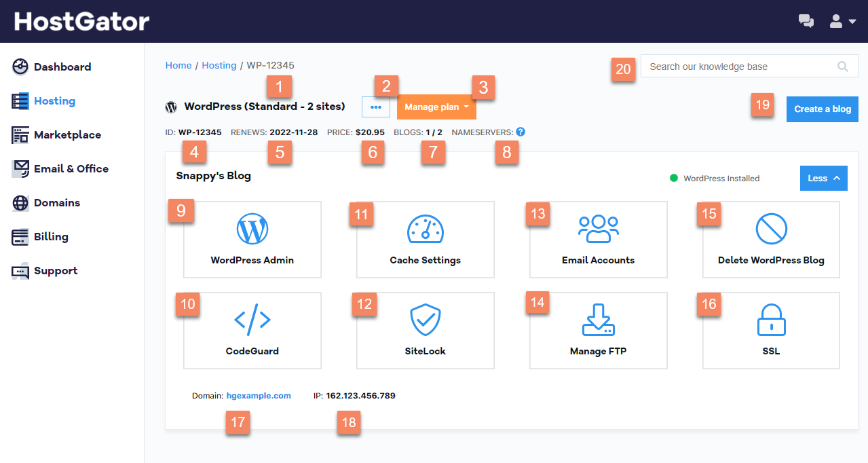This screenshot has height=463, width=868.
Task: Open the chat messages icon in header
Action: click(806, 21)
